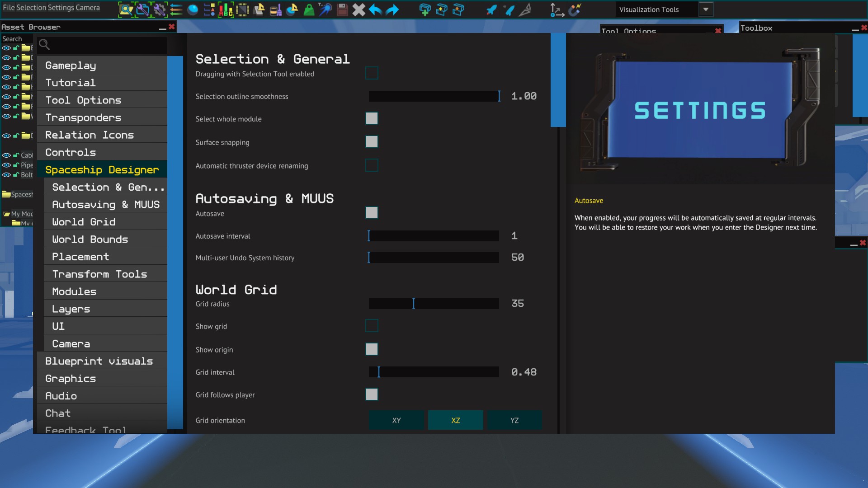Click the blue redo arrow icon

click(392, 9)
